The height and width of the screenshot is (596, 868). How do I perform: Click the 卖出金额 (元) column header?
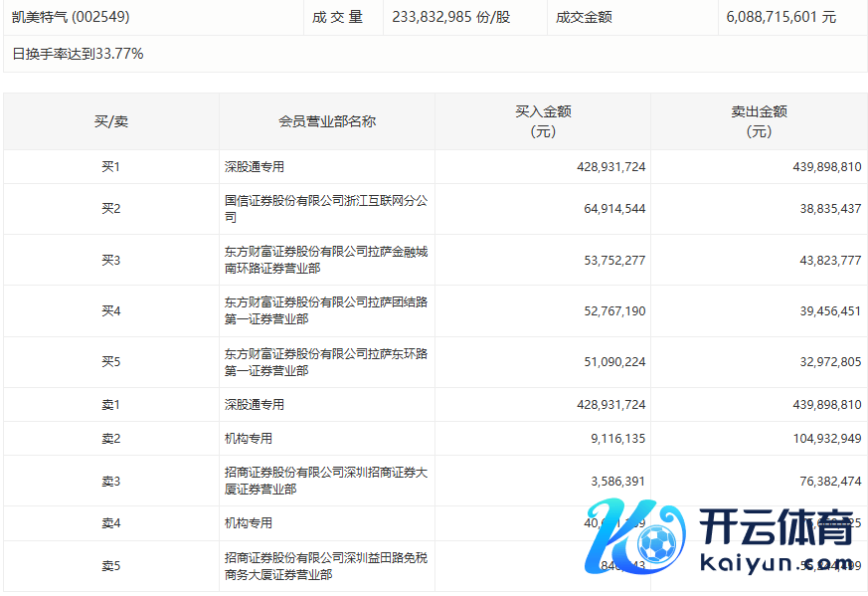(x=759, y=121)
